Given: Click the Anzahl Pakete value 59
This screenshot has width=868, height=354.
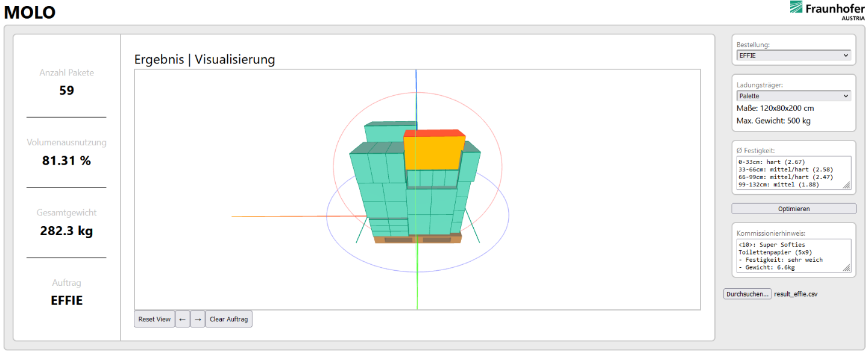Looking at the screenshot, I should [66, 90].
